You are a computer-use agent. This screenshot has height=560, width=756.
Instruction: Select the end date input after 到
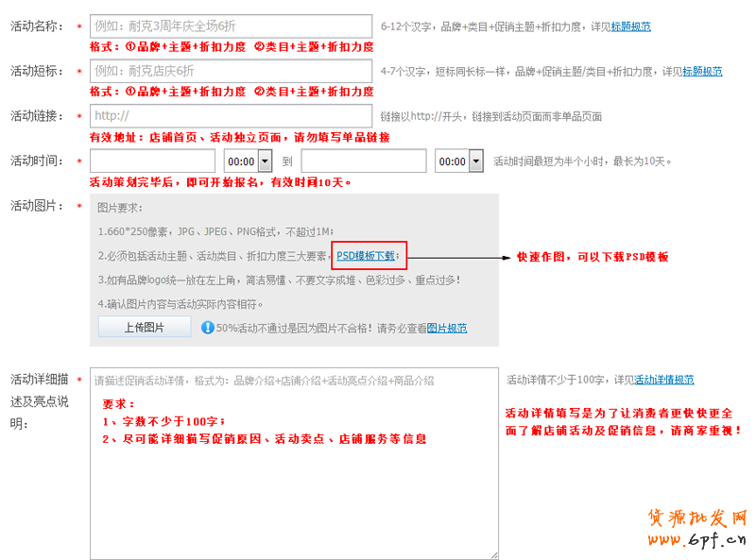pyautogui.click(x=364, y=161)
